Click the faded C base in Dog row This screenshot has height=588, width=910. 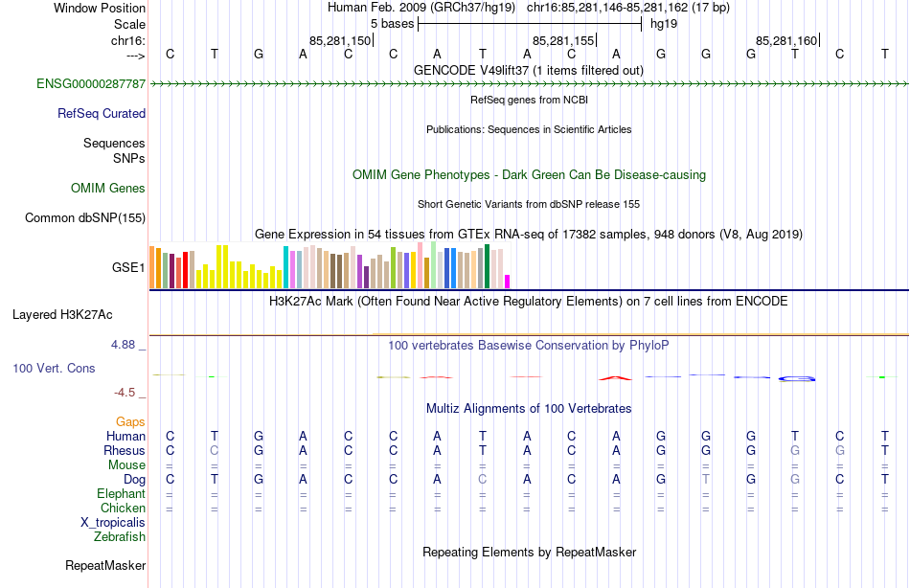coord(482,480)
